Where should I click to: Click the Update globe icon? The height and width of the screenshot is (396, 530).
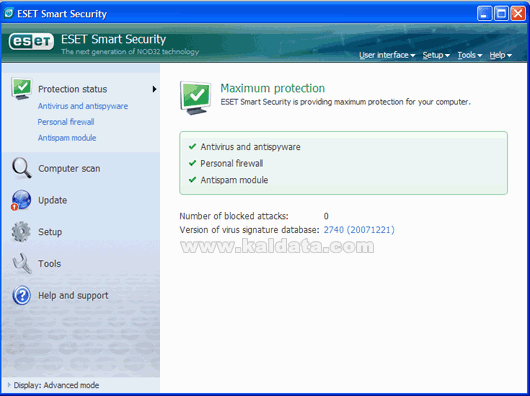coord(21,200)
